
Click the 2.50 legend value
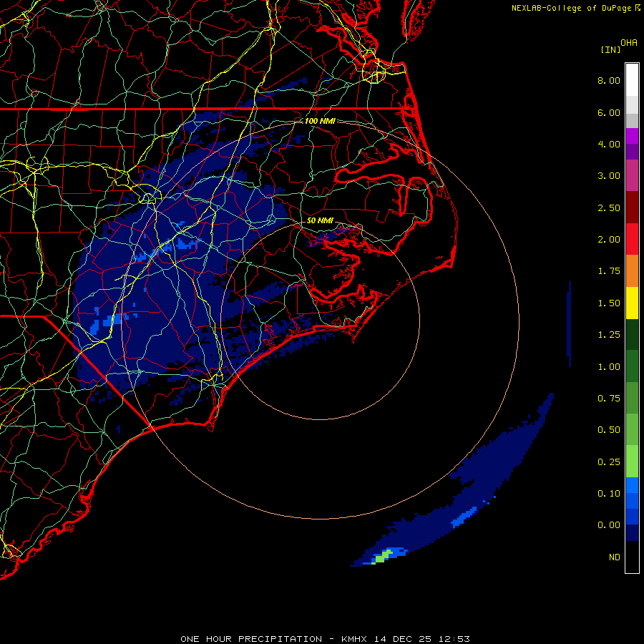point(609,208)
